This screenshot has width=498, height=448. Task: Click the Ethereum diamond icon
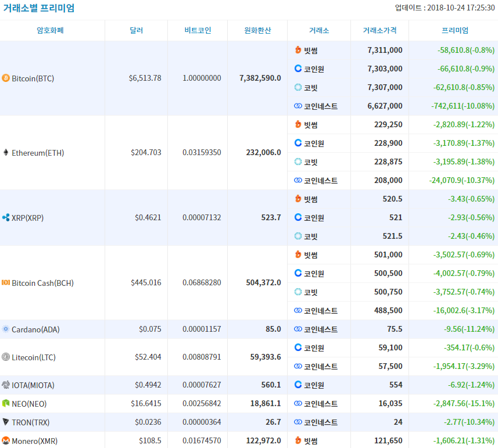(x=6, y=152)
